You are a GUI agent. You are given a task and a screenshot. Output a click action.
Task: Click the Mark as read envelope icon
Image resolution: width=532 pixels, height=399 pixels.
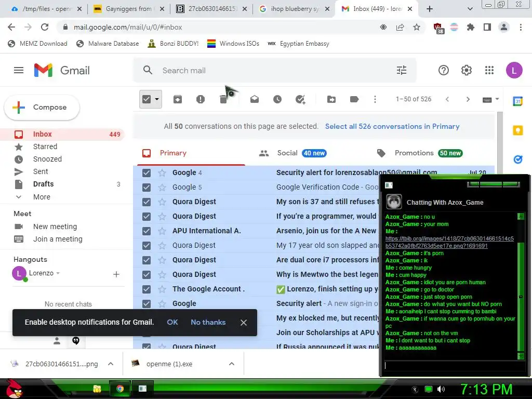coord(255,99)
